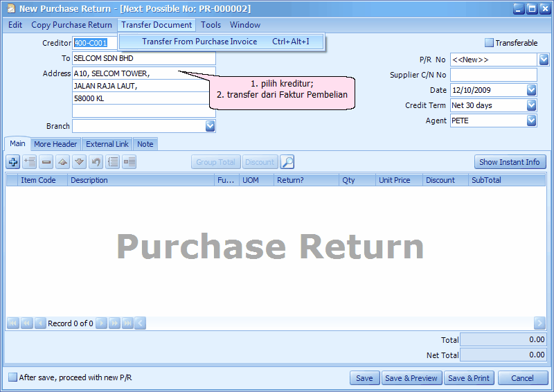Tick 'After save, proceed with new P/R'
The image size is (554, 392).
(13, 377)
